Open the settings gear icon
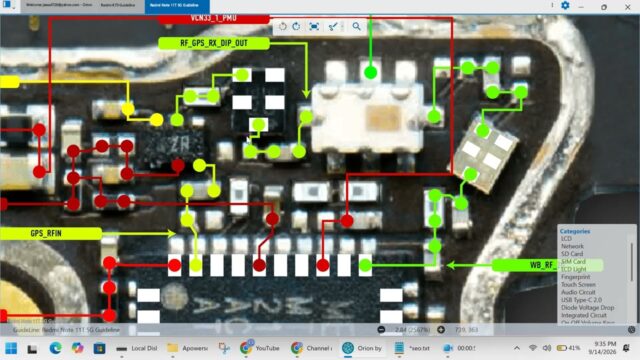The width and height of the screenshot is (640, 360). pos(565,6)
